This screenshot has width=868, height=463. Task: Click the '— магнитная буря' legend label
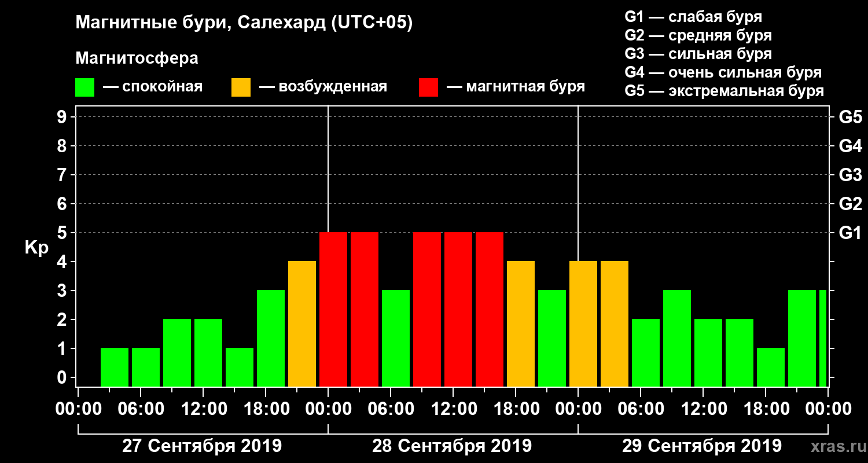pyautogui.click(x=516, y=87)
